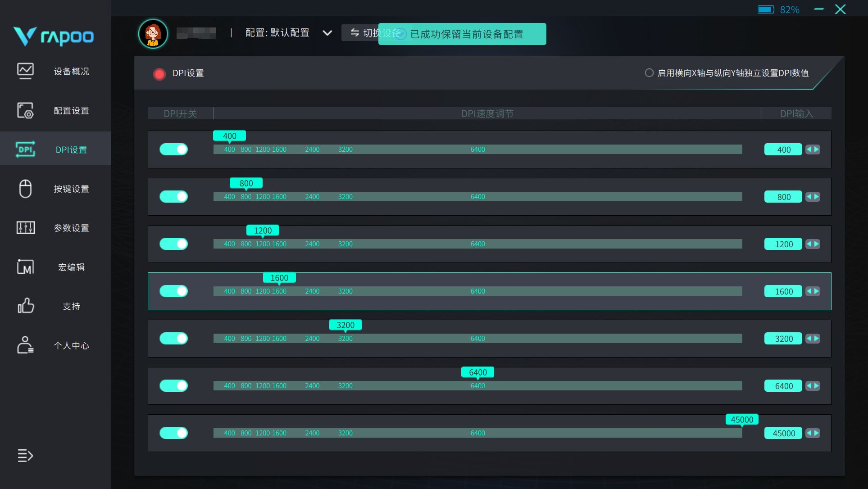The image size is (868, 489).
Task: Enable independent X and Y axis DPI option
Action: 649,73
